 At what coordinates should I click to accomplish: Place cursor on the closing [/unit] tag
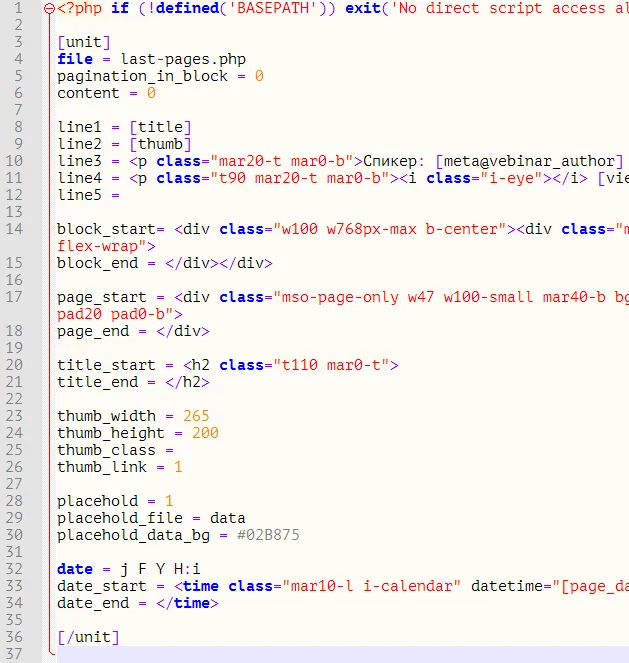click(x=88, y=637)
